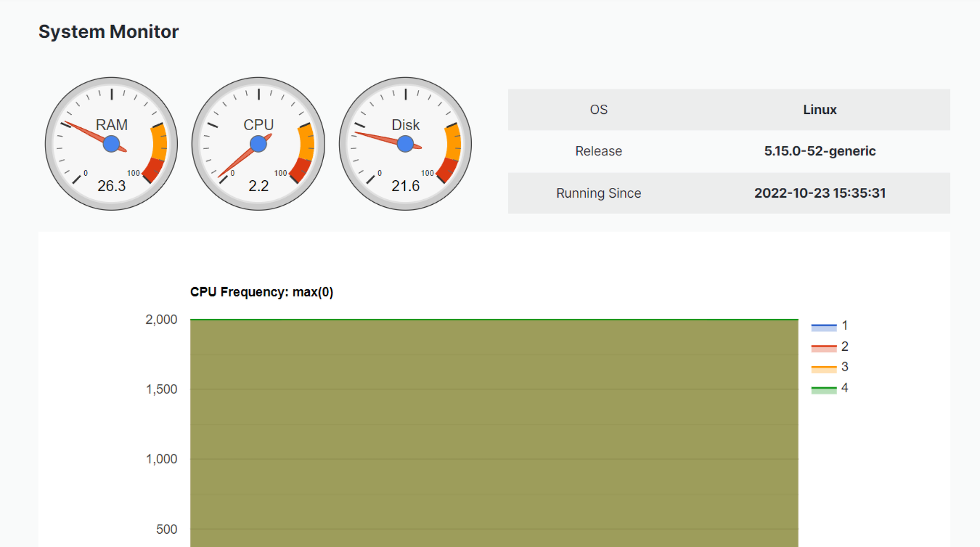Click the orange legend swatch for series 3
Screen dimensions: 980x547
823,368
